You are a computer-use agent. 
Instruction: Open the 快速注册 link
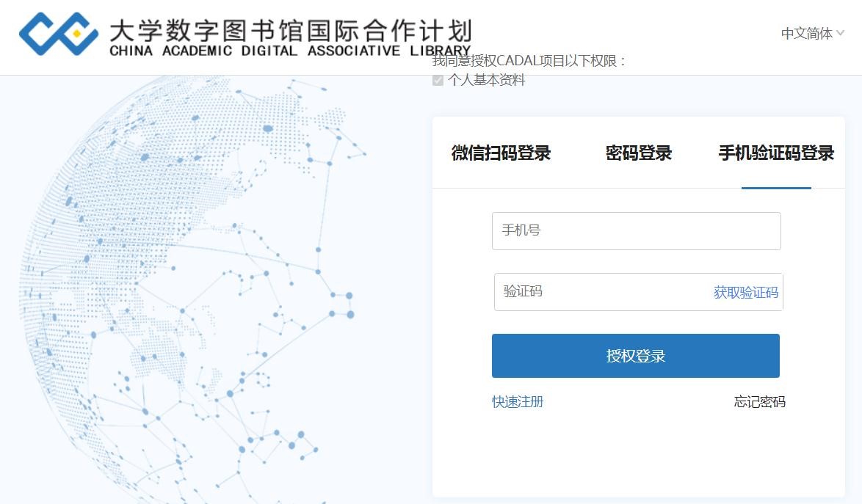coord(518,402)
